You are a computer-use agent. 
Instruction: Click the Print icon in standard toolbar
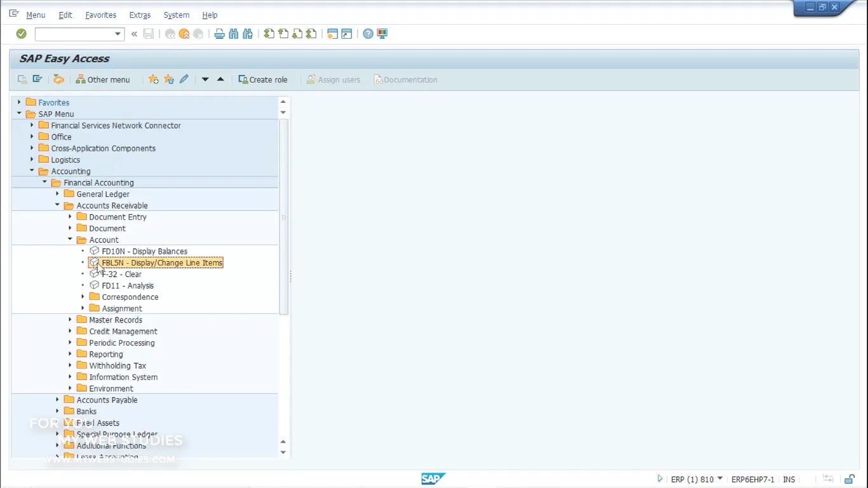tap(219, 34)
